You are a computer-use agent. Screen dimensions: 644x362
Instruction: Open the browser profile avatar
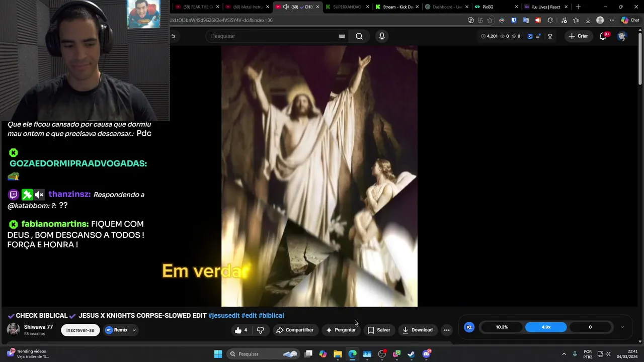pos(600,20)
